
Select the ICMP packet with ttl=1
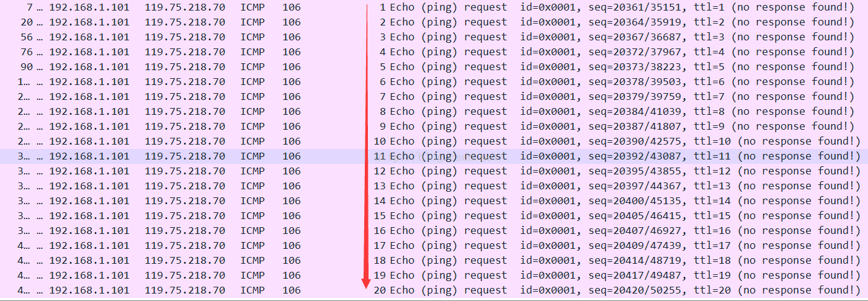pyautogui.click(x=434, y=7)
